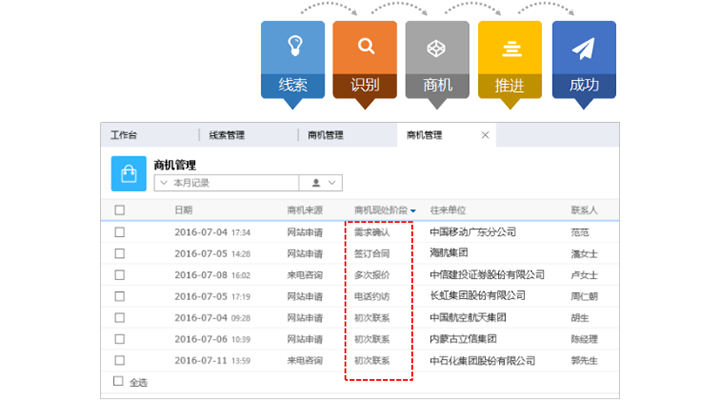Click the 成功 paper plane icon
The height and width of the screenshot is (400, 720).
coord(583,47)
